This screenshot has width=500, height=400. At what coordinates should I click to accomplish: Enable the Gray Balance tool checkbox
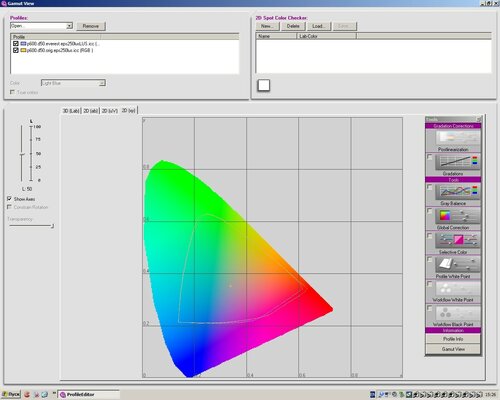click(x=430, y=187)
